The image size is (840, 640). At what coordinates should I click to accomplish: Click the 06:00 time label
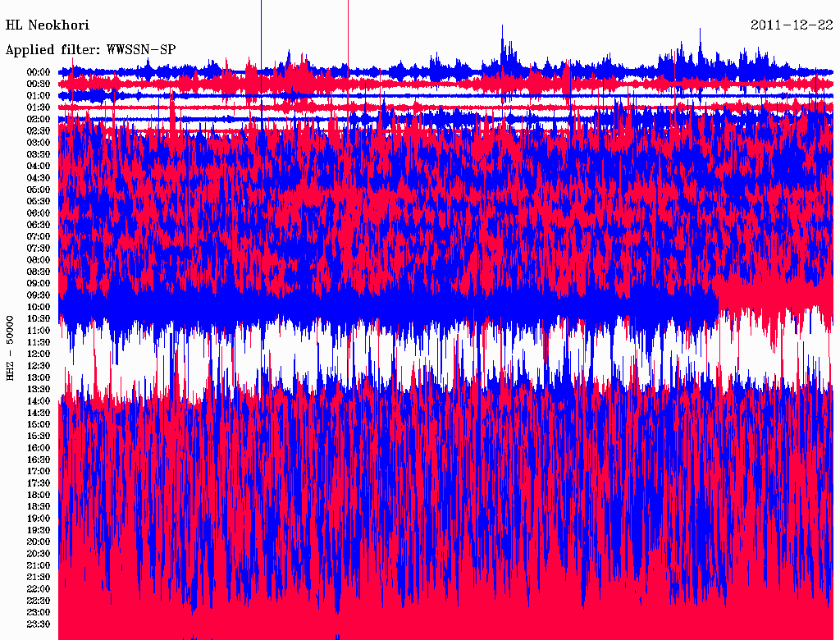tap(39, 213)
